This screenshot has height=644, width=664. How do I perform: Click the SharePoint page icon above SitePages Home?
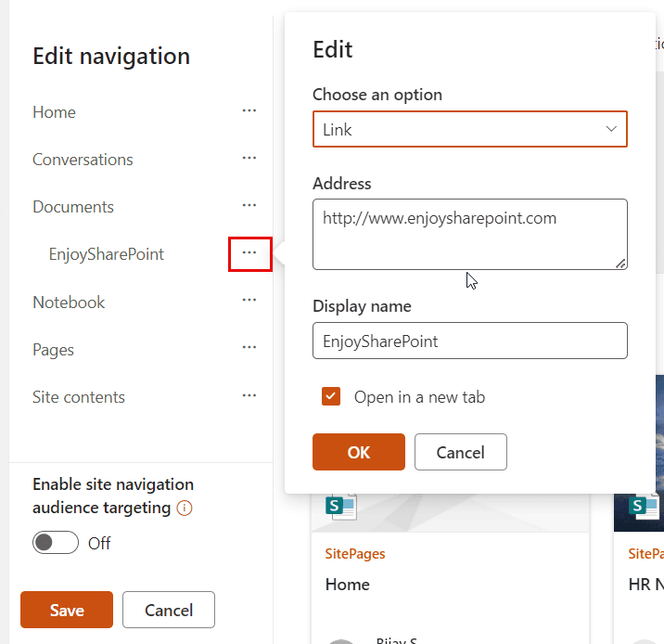[x=341, y=507]
